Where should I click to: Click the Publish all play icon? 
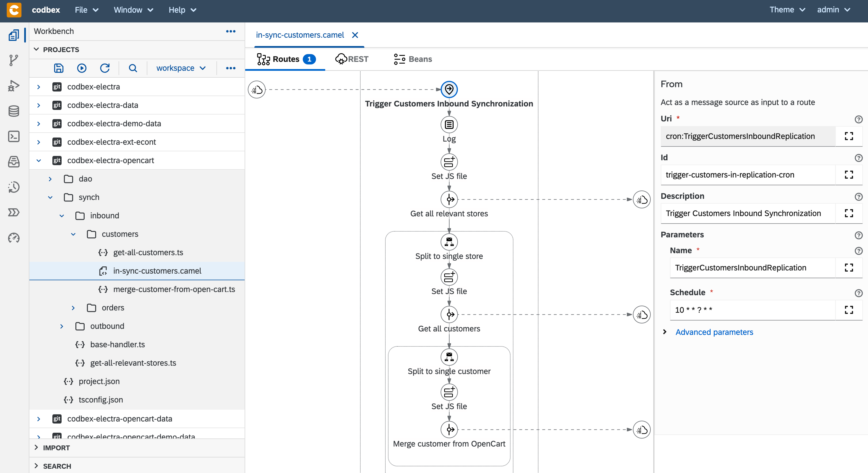[x=81, y=68]
